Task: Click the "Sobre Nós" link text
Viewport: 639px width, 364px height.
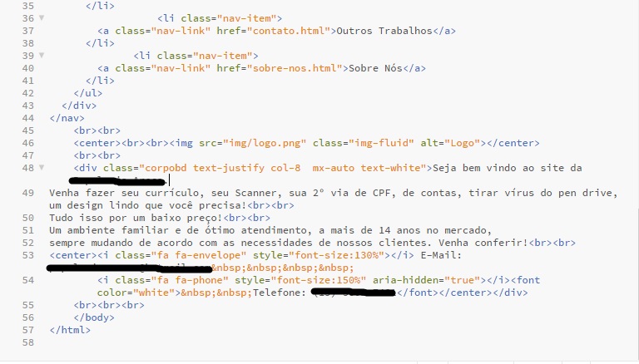Action: [x=375, y=68]
